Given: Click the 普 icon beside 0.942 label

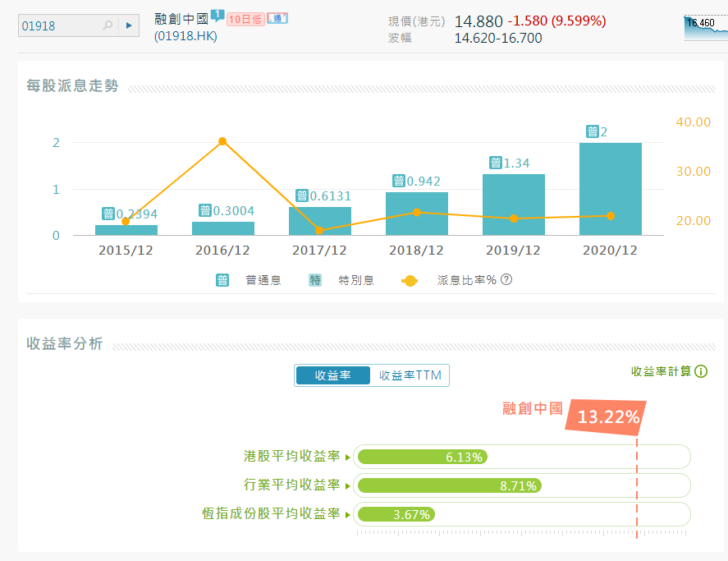Looking at the screenshot, I should click(x=399, y=181).
